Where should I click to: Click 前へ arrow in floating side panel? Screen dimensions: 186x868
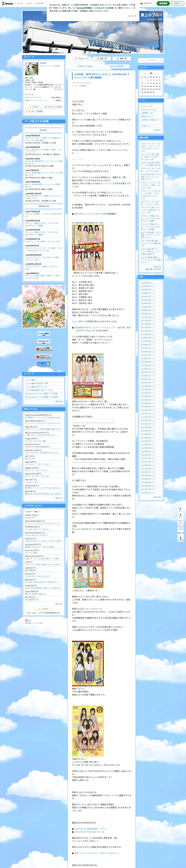(180, 516)
